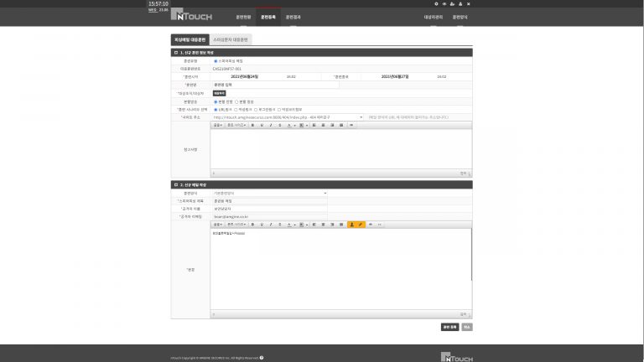Click the 훈련 등록 submit button
Screen dimensions: 644x362
[449, 327]
